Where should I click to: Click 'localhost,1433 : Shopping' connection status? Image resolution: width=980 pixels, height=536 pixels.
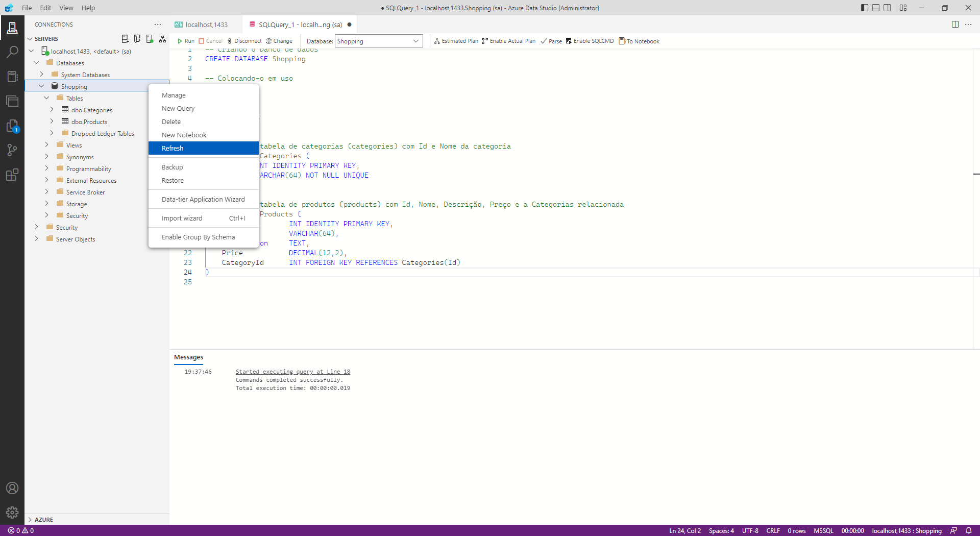[906, 530]
